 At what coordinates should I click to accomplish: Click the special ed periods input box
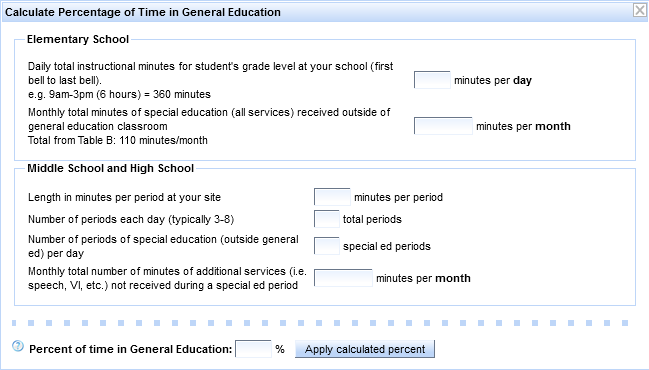point(327,246)
